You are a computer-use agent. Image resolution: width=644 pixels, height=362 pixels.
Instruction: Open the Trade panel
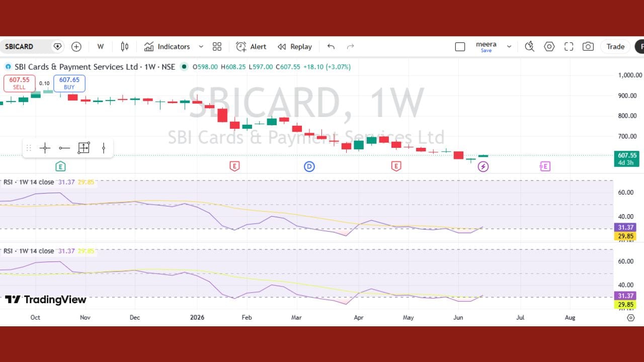tap(615, 47)
